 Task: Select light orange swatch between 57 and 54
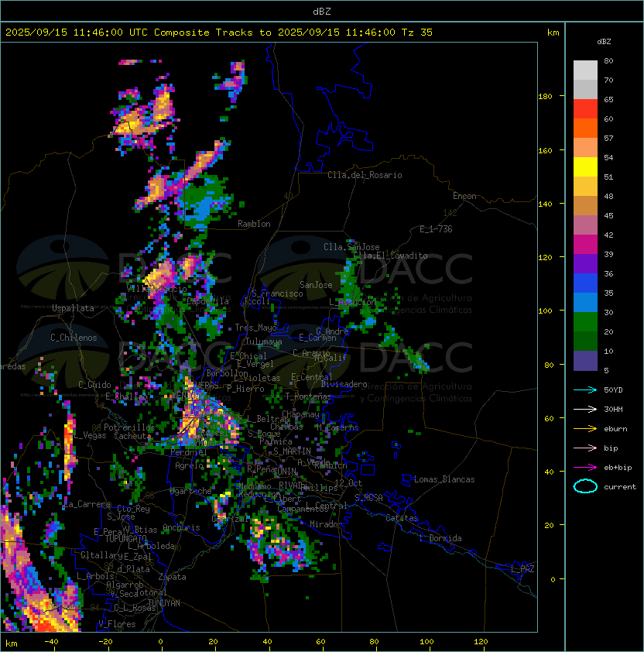point(585,148)
